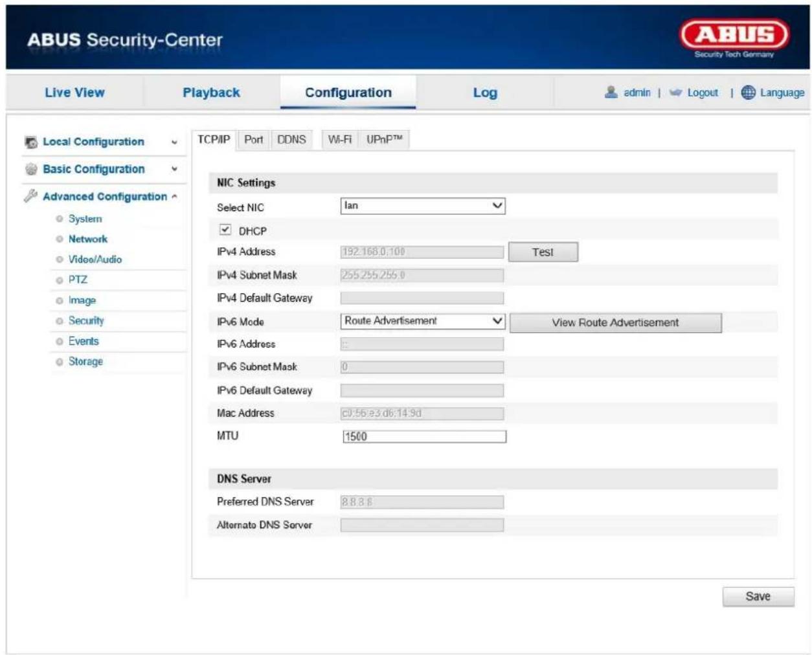This screenshot has height=655, width=812.
Task: Click the admin user icon
Action: 611,92
